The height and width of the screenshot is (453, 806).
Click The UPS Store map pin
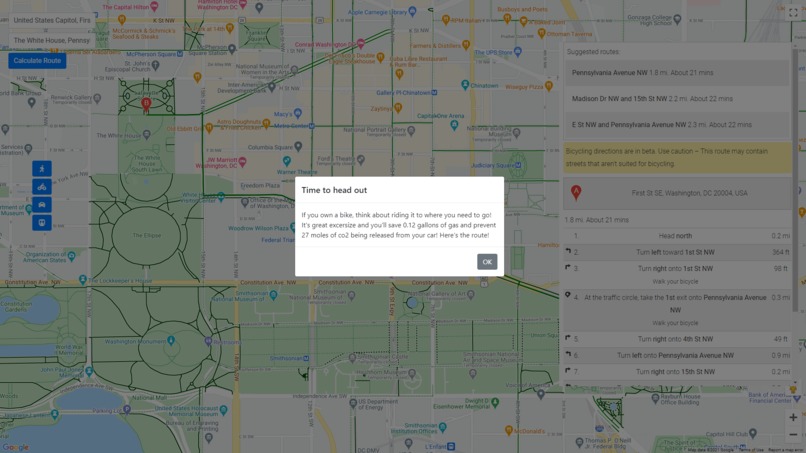click(x=518, y=51)
